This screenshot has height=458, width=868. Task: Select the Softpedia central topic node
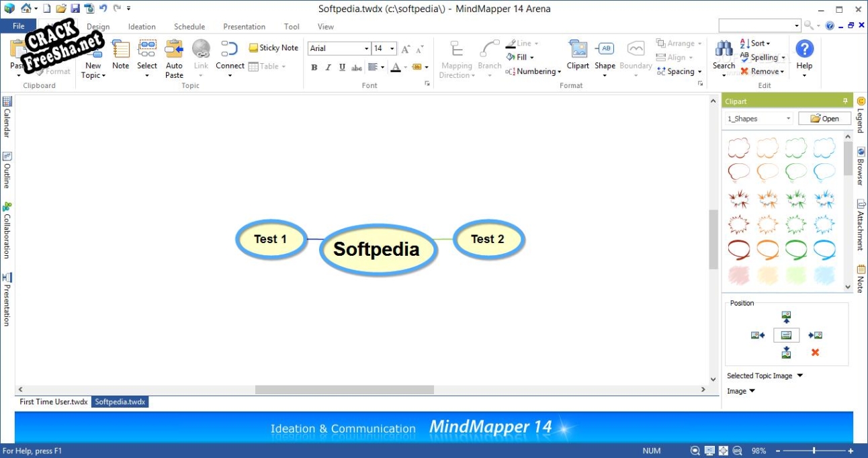point(376,249)
